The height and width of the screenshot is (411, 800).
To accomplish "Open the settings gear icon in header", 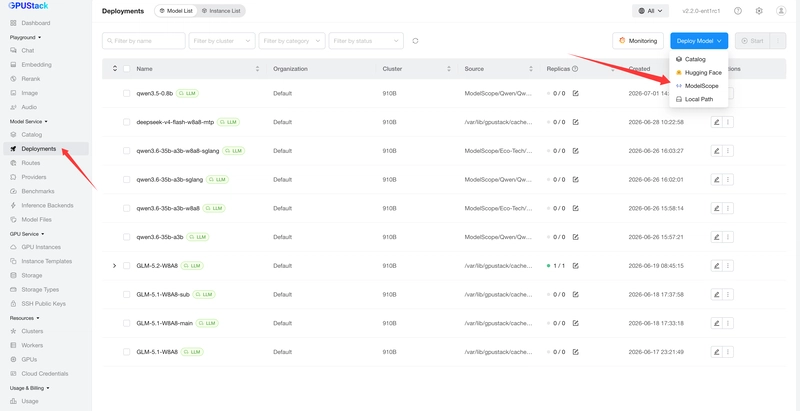I will coord(759,11).
